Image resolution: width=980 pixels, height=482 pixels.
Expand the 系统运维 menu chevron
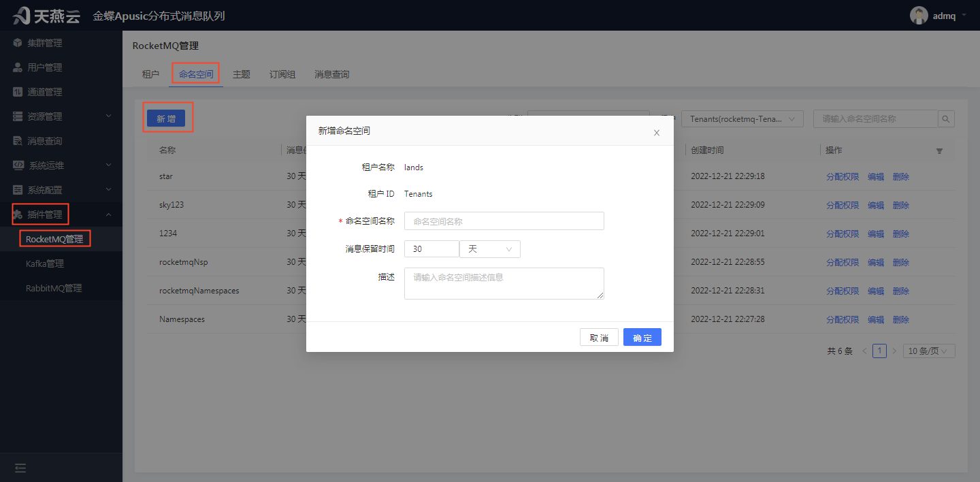(x=108, y=165)
